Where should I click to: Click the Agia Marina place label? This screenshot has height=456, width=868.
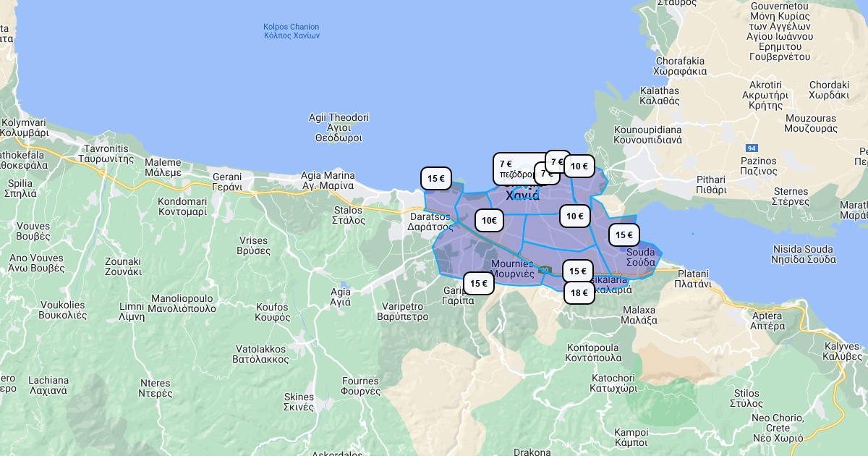pyautogui.click(x=328, y=180)
